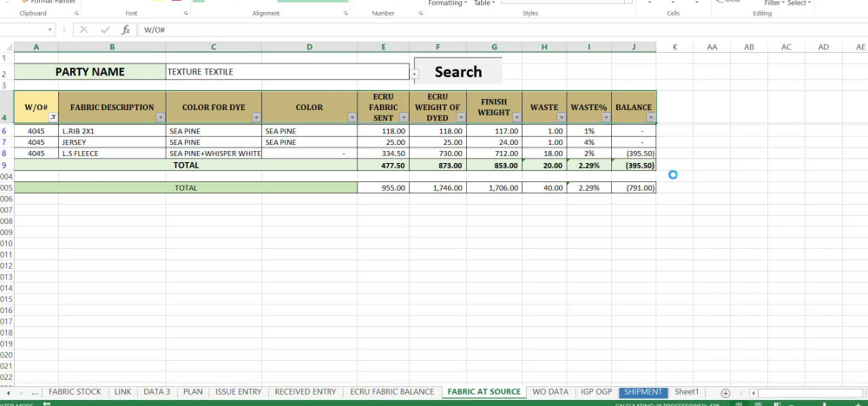Select the L.S FLEECE fabric cell
Screen dimensions: 868x406
point(112,154)
